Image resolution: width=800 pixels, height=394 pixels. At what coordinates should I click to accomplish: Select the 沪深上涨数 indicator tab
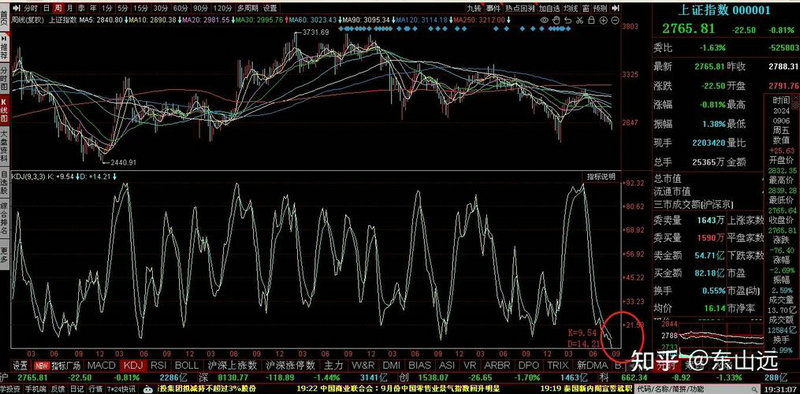(232, 365)
